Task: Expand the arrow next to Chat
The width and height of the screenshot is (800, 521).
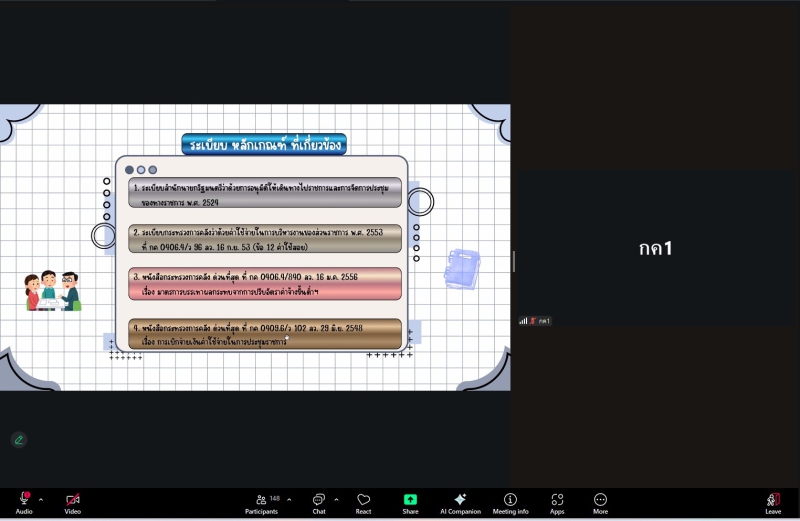Action: [x=336, y=499]
